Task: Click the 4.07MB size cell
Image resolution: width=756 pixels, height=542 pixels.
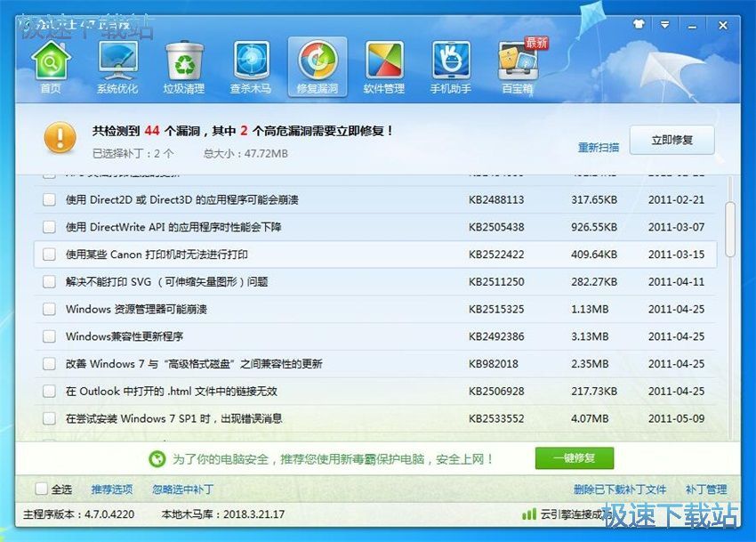Action: coord(590,418)
